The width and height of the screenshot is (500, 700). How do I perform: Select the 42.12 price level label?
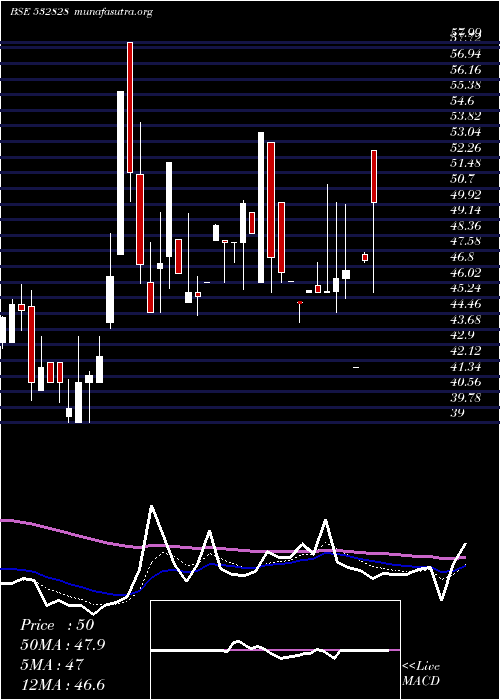coord(465,350)
